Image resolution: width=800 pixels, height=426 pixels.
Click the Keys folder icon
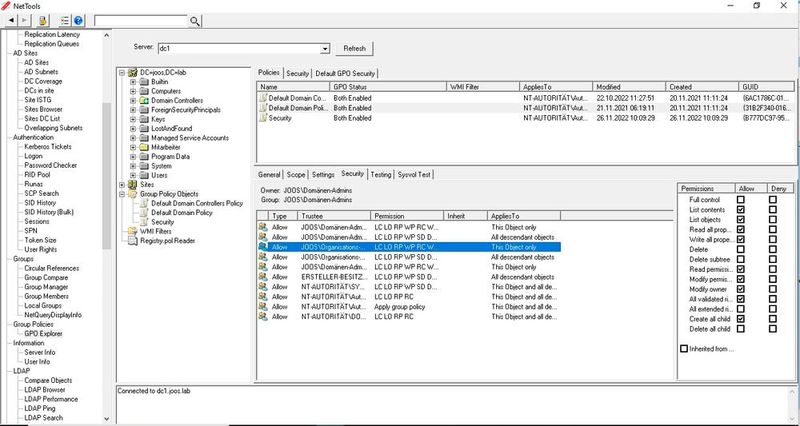(x=144, y=119)
